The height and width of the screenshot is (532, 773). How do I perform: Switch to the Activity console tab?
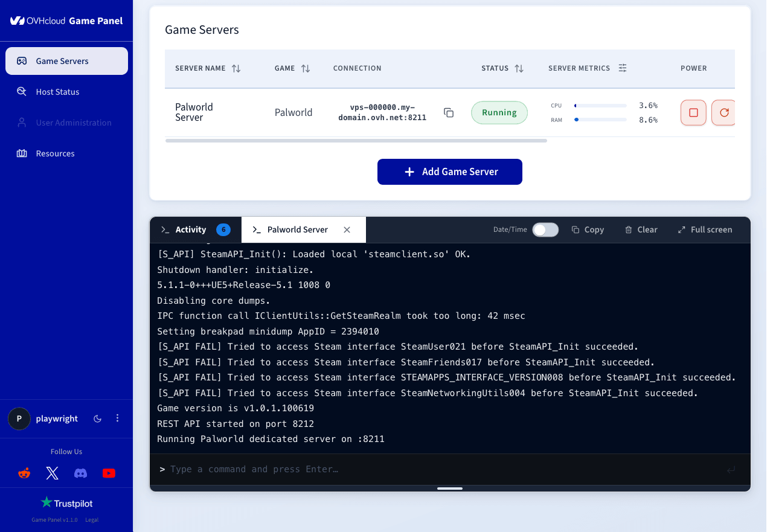point(196,229)
